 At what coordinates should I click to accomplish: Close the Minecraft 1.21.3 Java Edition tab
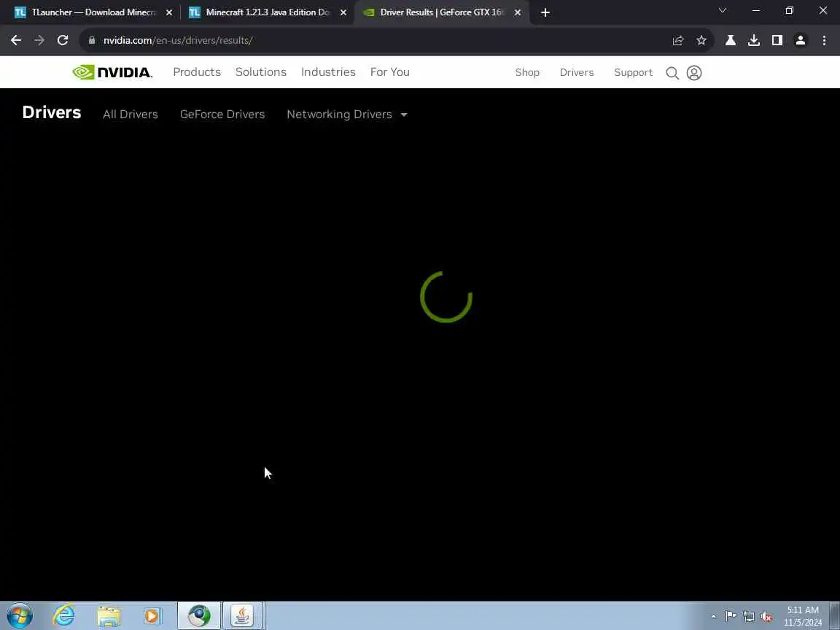pyautogui.click(x=343, y=12)
